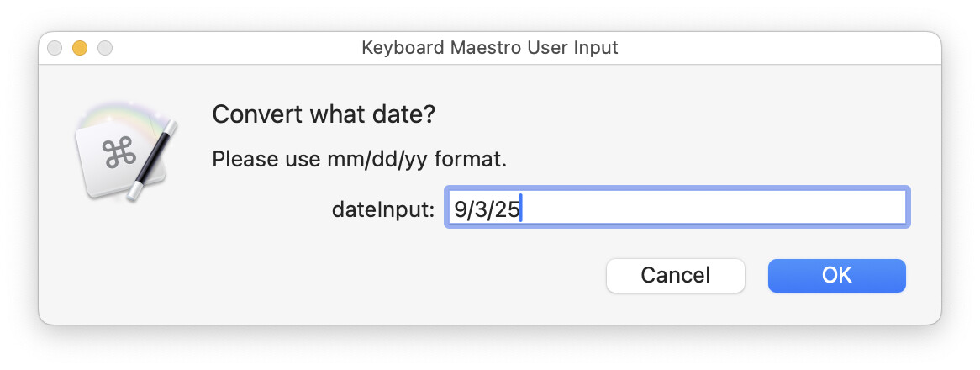Click the month digit "9" in the field
Screen dimensions: 980x370
[x=460, y=209]
